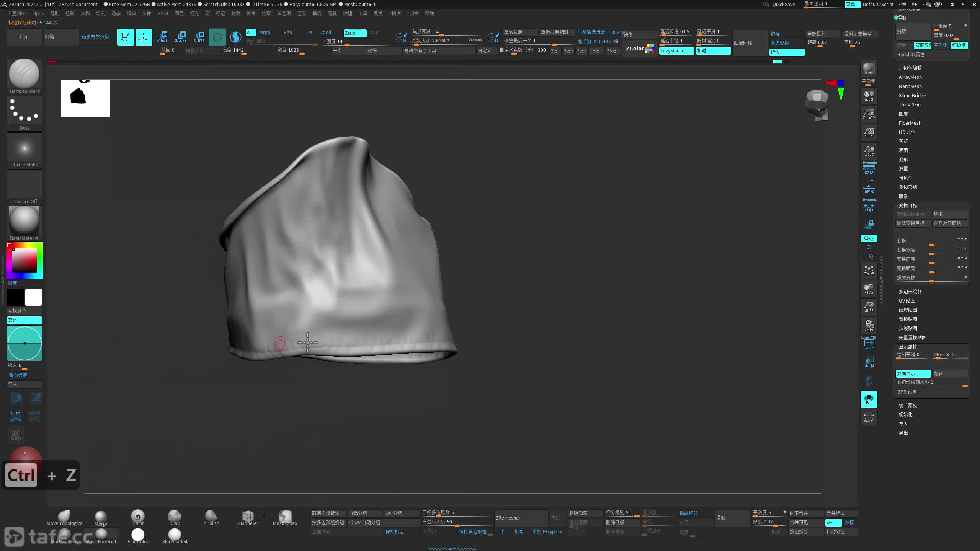Select the Rotate gizmo icon
This screenshot has height=551, width=980.
coord(199,37)
